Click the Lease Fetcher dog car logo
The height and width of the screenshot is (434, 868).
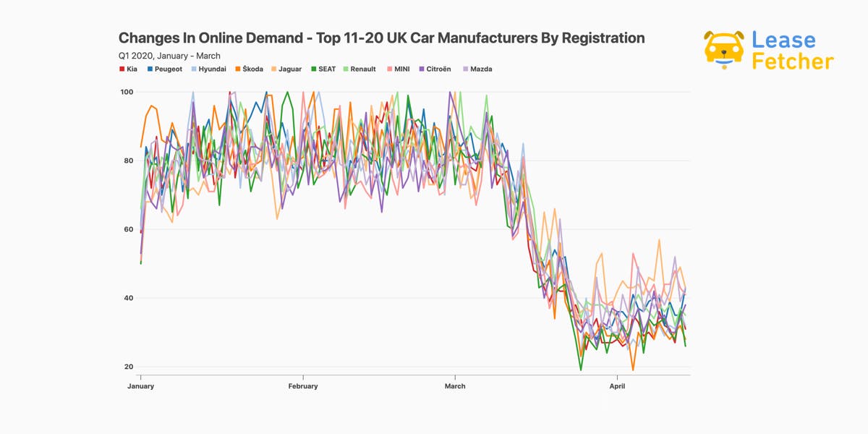pos(724,50)
